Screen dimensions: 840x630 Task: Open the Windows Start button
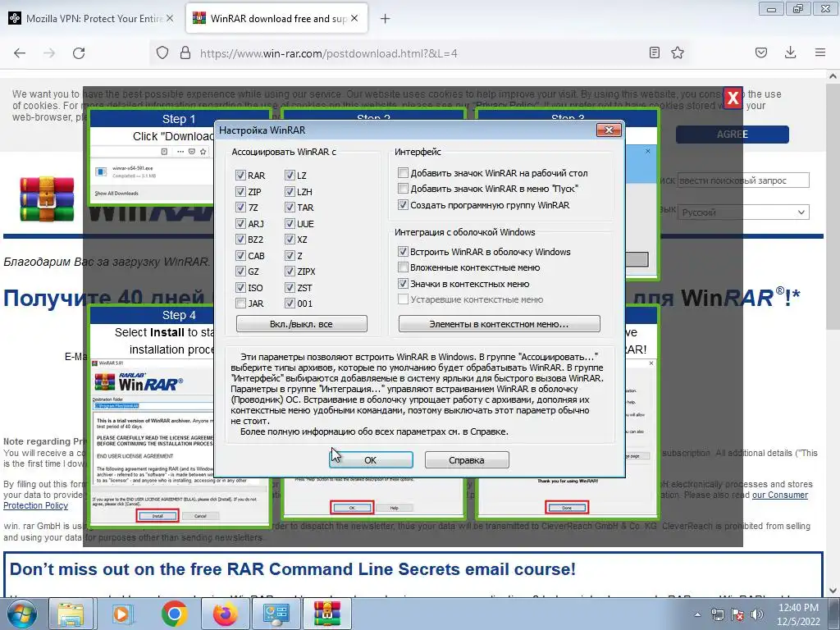[22, 614]
